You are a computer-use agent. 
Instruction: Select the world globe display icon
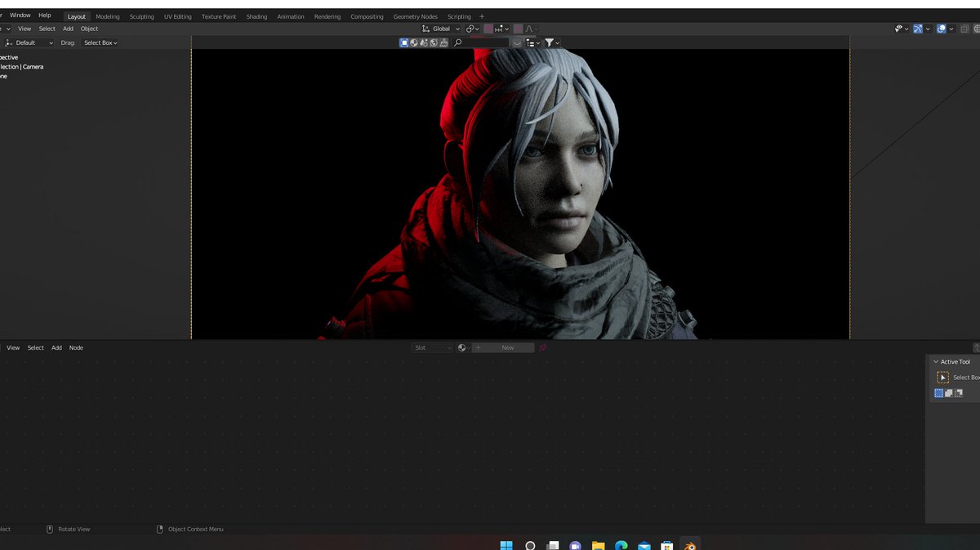(x=434, y=42)
